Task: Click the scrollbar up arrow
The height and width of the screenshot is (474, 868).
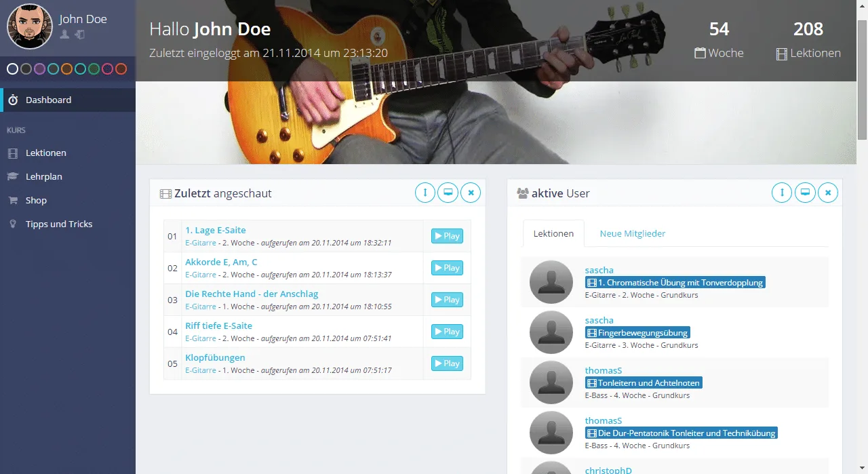Action: click(x=862, y=6)
